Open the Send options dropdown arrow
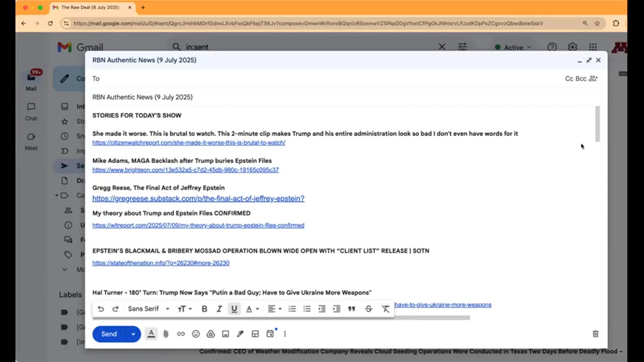Viewport: 644px width, 362px height. point(133,334)
